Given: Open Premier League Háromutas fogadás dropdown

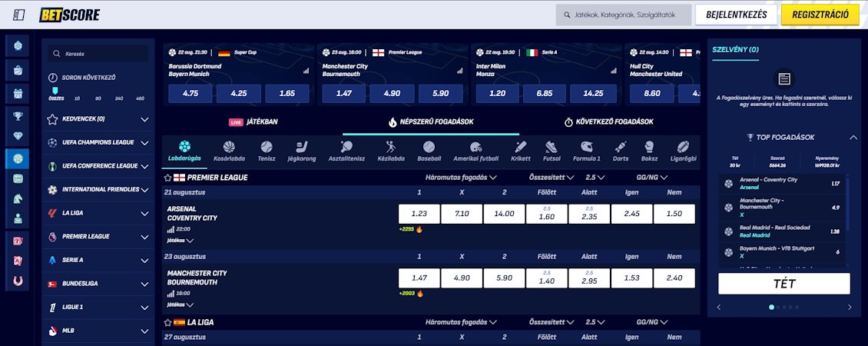Looking at the screenshot, I should [461, 178].
